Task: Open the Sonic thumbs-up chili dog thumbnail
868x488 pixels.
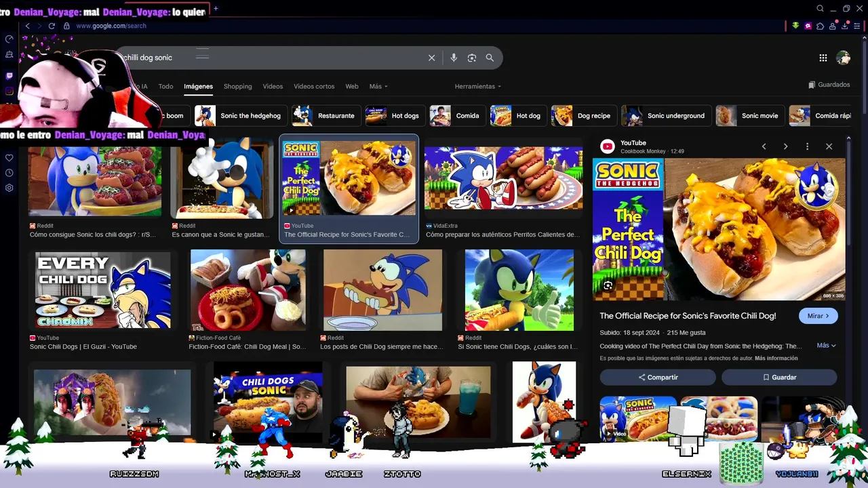Action: coord(519,290)
